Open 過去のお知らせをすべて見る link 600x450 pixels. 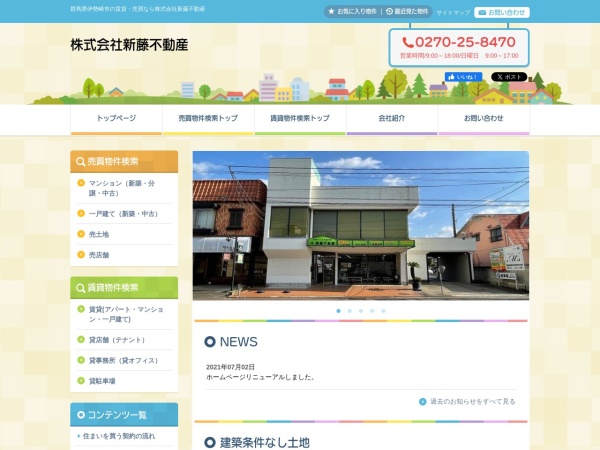coord(473,401)
